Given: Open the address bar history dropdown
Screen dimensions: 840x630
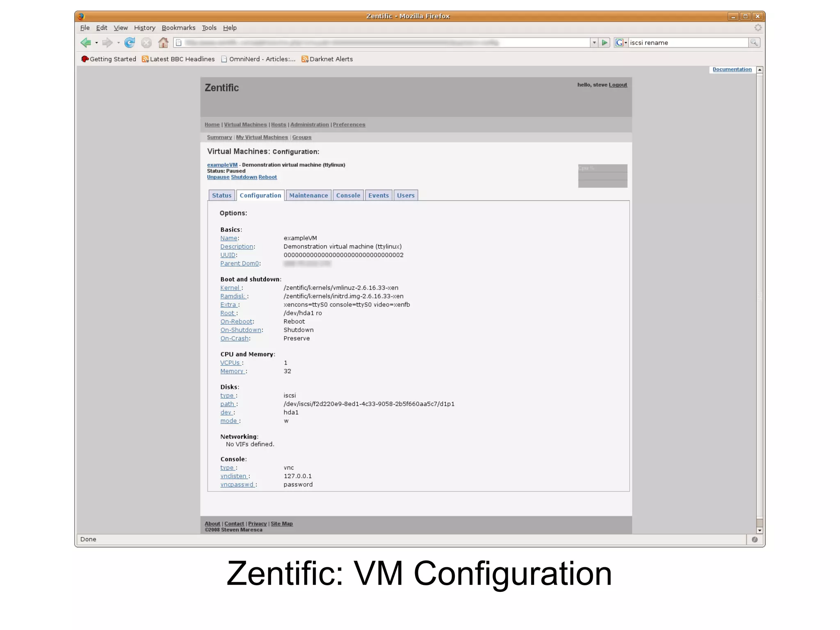Looking at the screenshot, I should tap(594, 43).
